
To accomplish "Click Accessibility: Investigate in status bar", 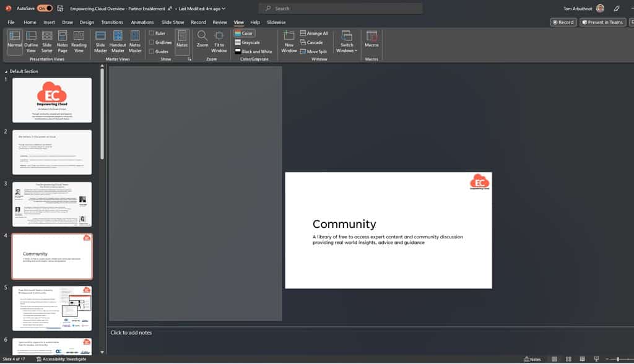I will click(x=61, y=359).
